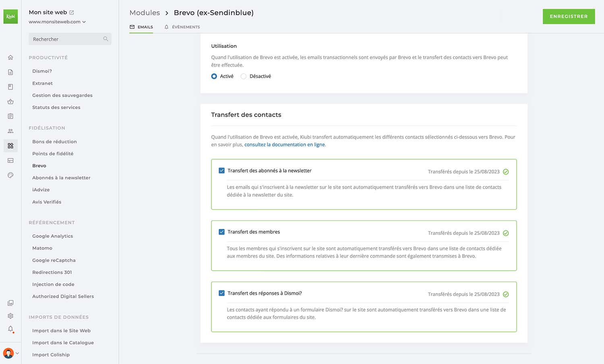Open the settings gear icon in sidebar
This screenshot has height=364, width=604.
(x=10, y=316)
